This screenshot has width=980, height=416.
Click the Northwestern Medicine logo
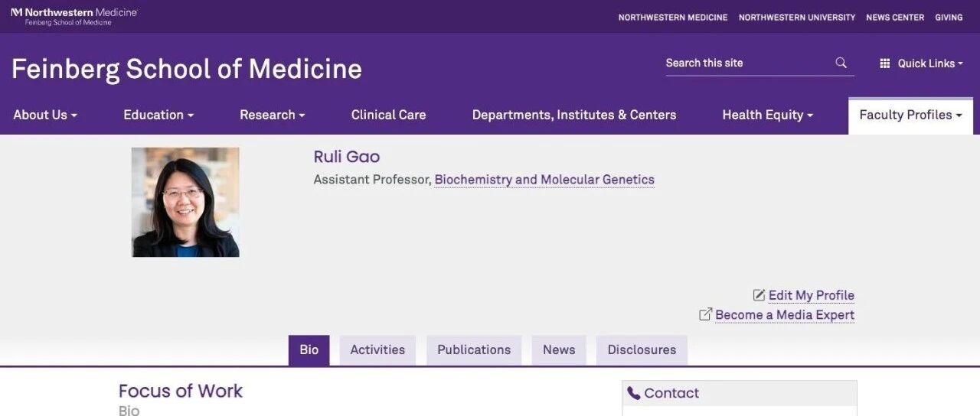click(73, 16)
